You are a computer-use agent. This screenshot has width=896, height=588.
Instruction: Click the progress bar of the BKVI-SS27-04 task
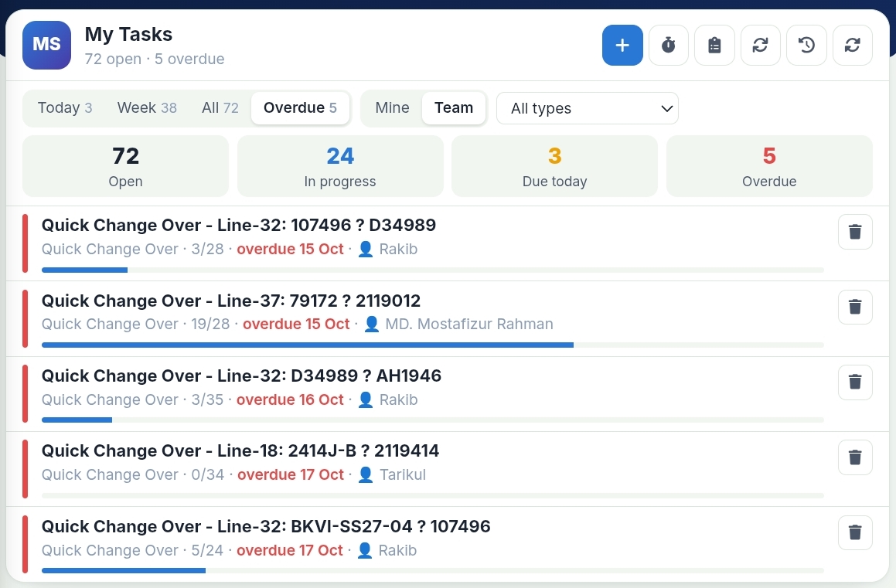point(433,571)
